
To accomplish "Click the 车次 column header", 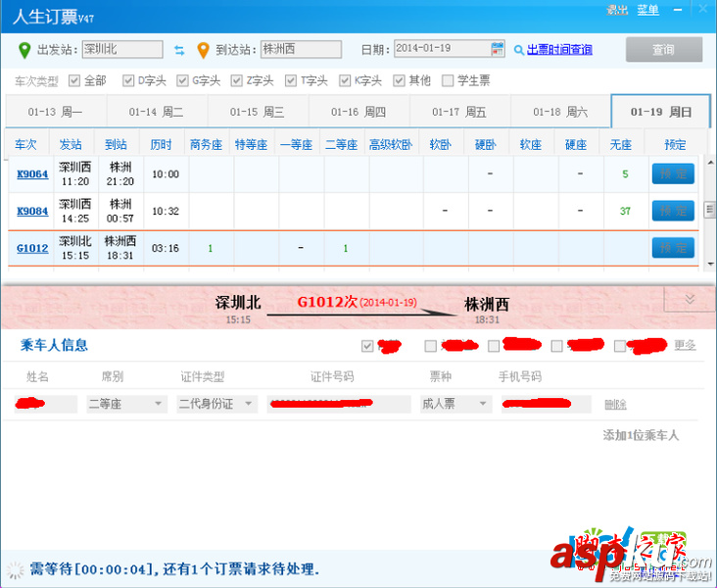I will pyautogui.click(x=25, y=145).
